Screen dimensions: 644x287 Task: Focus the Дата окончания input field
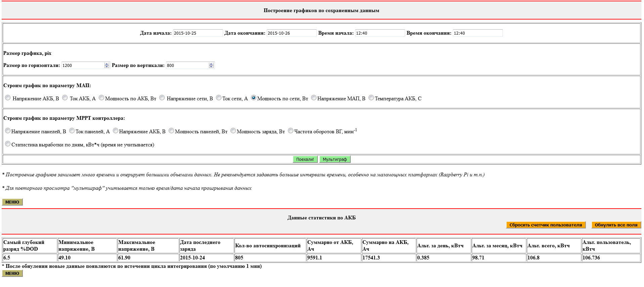[x=292, y=33]
